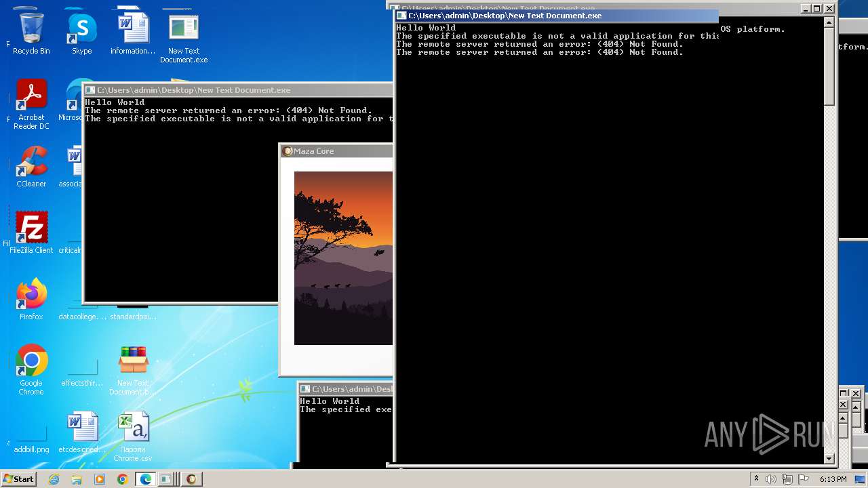
Task: Open Firefox desktop shortcut
Action: 31,299
